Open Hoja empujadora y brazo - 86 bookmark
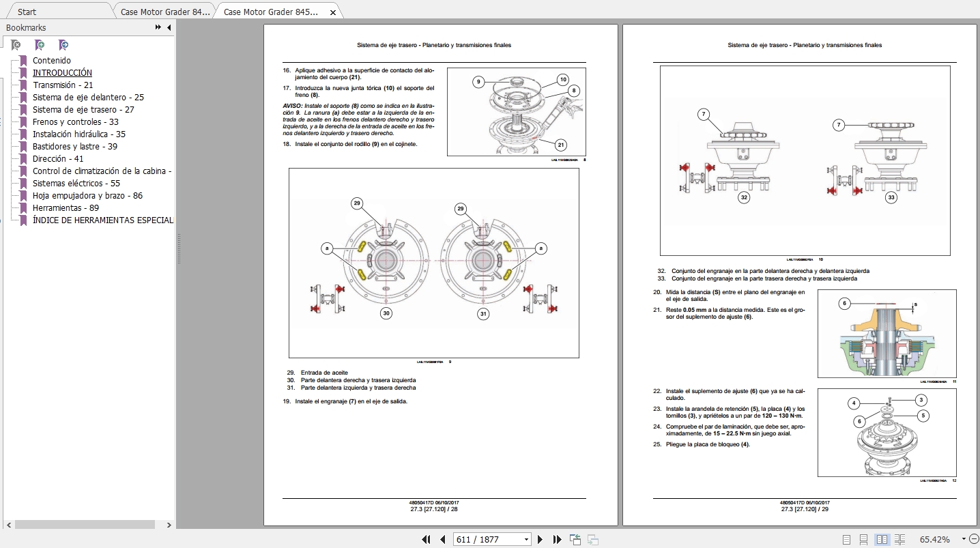 [x=87, y=195]
